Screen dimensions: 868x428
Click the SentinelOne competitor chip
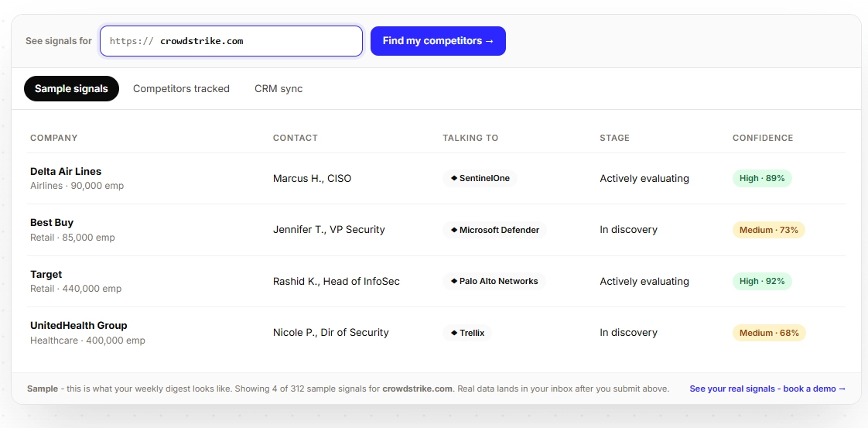[x=480, y=178]
